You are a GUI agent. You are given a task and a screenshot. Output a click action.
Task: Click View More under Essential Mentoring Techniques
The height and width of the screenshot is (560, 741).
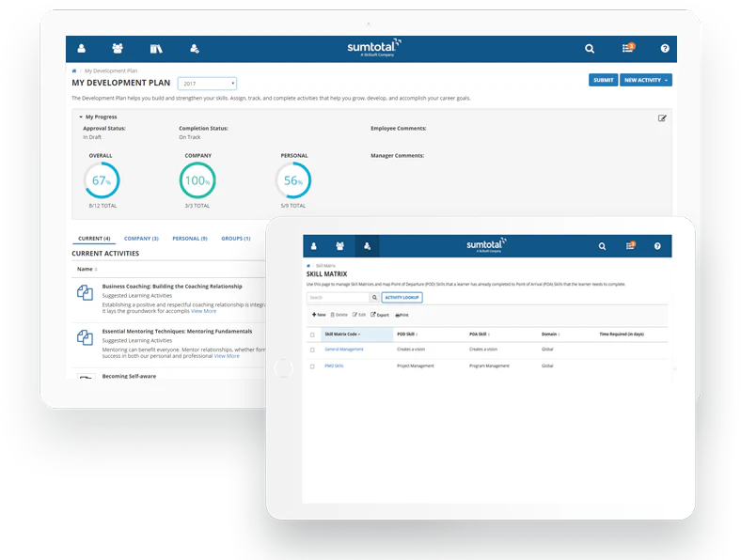(x=227, y=356)
